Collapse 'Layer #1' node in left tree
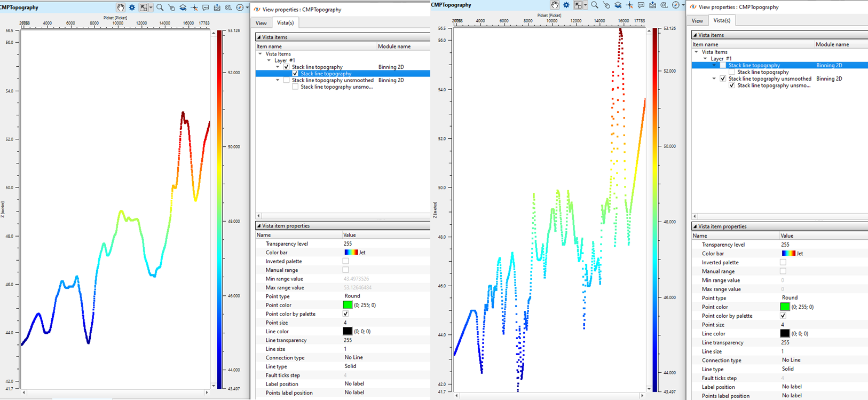The height and width of the screenshot is (400, 868). coord(269,60)
